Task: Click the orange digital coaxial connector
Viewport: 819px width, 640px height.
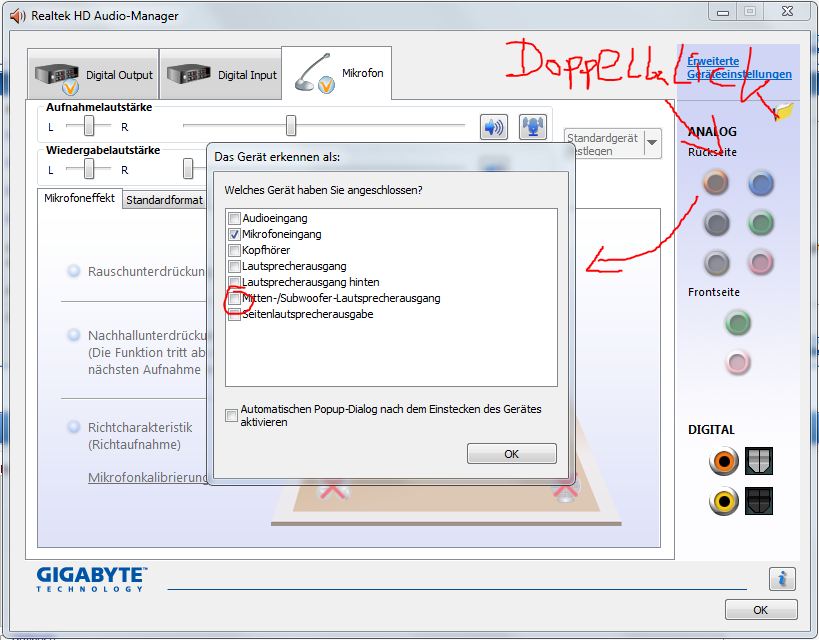Action: pyautogui.click(x=723, y=461)
